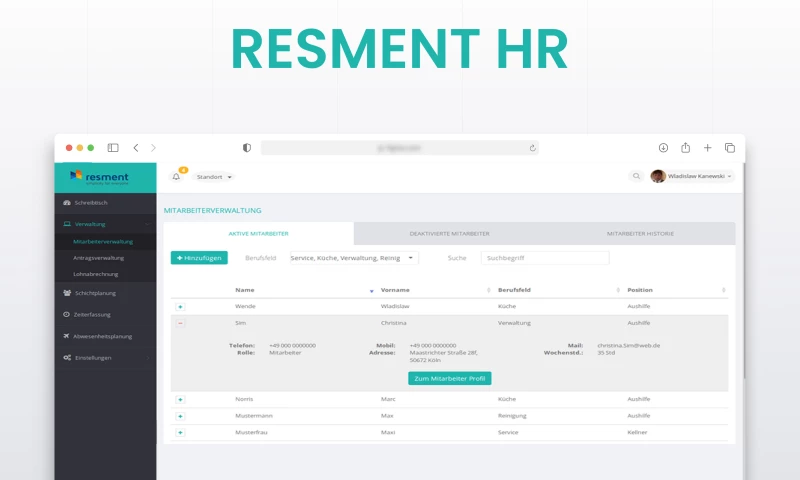
Task: Show the tab overview icon
Action: 730,148
